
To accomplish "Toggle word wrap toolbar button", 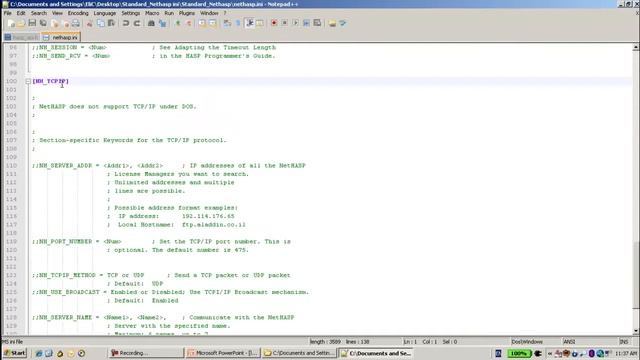I will click(x=227, y=23).
